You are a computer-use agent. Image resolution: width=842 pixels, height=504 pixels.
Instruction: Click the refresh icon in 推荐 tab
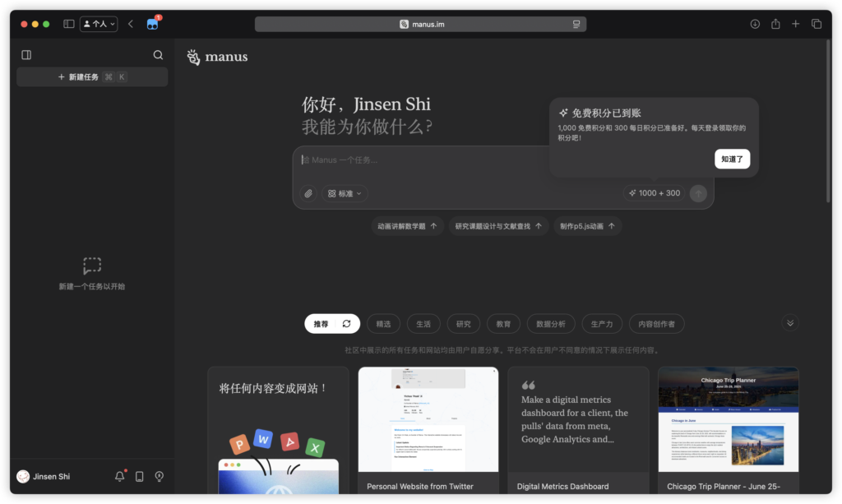tap(347, 324)
